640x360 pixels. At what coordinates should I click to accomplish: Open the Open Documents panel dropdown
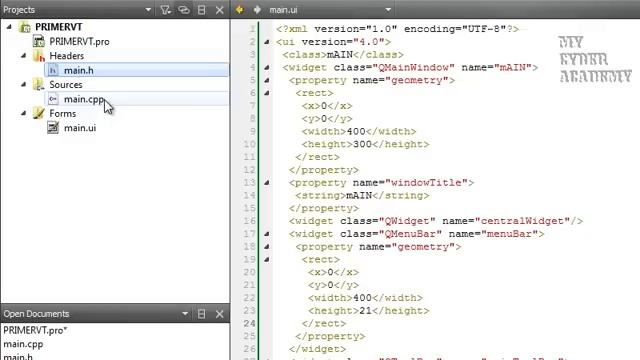(185, 314)
